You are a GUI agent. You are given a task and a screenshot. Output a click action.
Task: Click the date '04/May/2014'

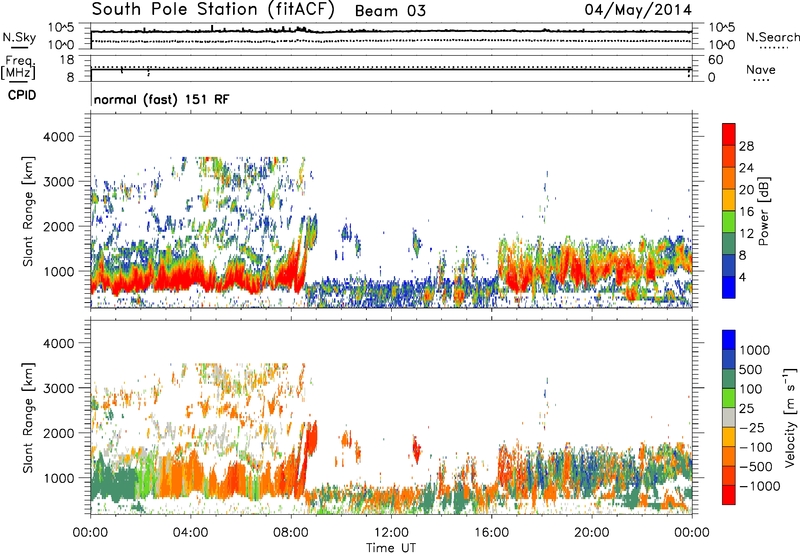(638, 10)
